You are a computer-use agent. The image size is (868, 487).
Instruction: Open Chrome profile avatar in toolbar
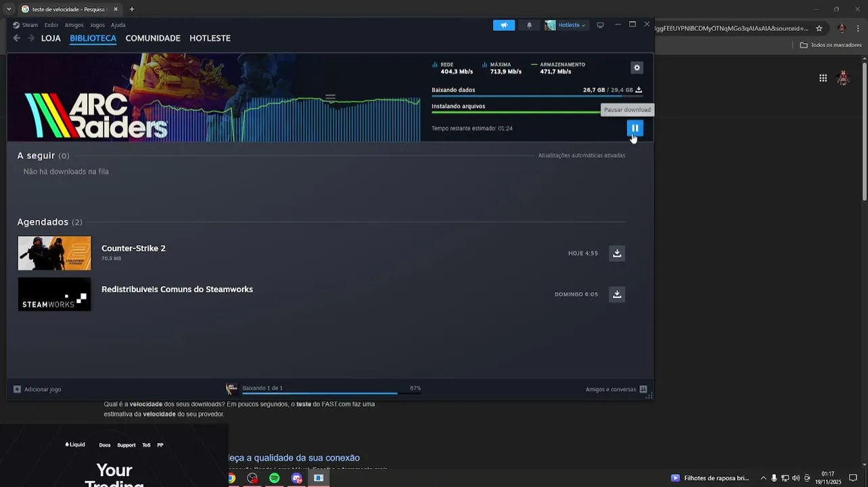pyautogui.click(x=842, y=28)
